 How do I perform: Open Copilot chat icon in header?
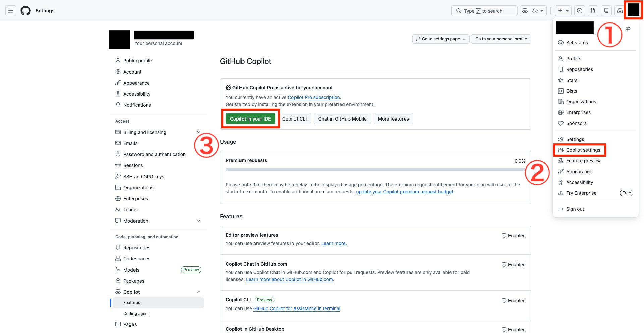[525, 11]
